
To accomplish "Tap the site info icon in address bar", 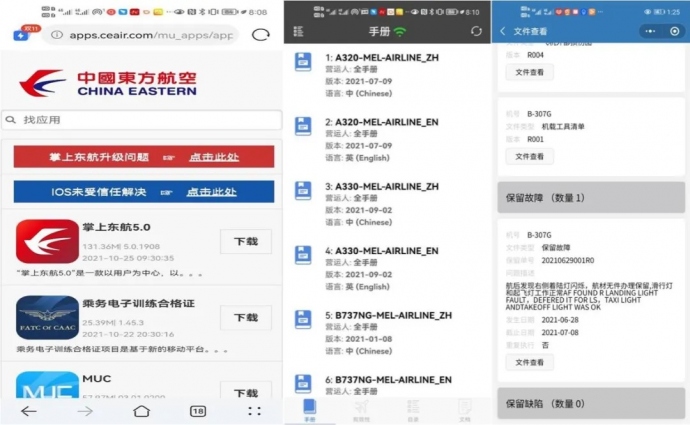I will 57,35.
